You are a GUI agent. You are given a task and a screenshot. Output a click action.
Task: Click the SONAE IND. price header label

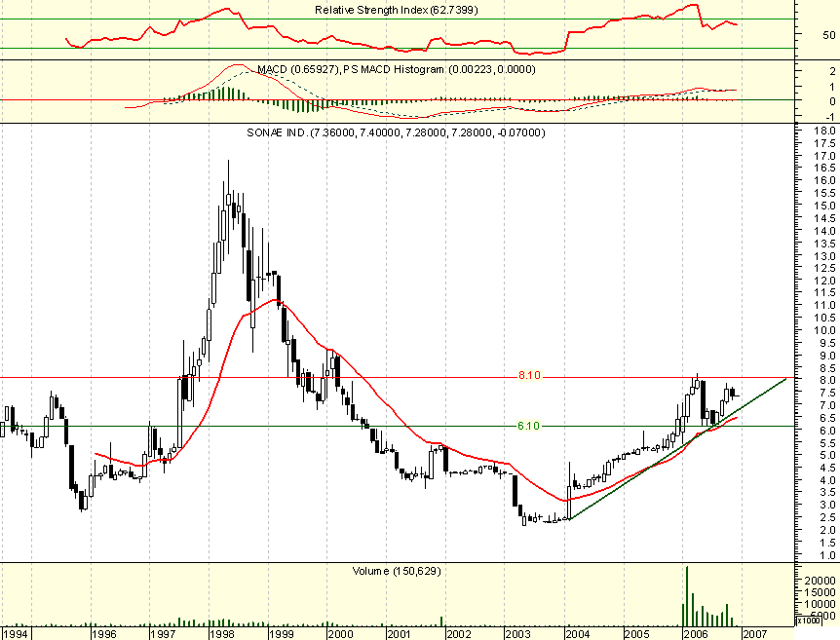point(396,132)
